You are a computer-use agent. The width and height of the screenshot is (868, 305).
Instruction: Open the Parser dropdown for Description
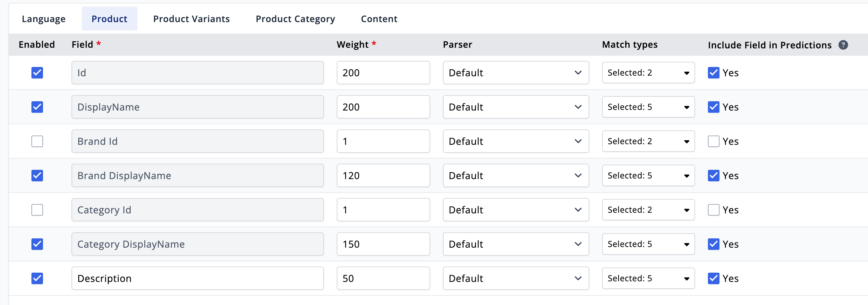click(515, 278)
